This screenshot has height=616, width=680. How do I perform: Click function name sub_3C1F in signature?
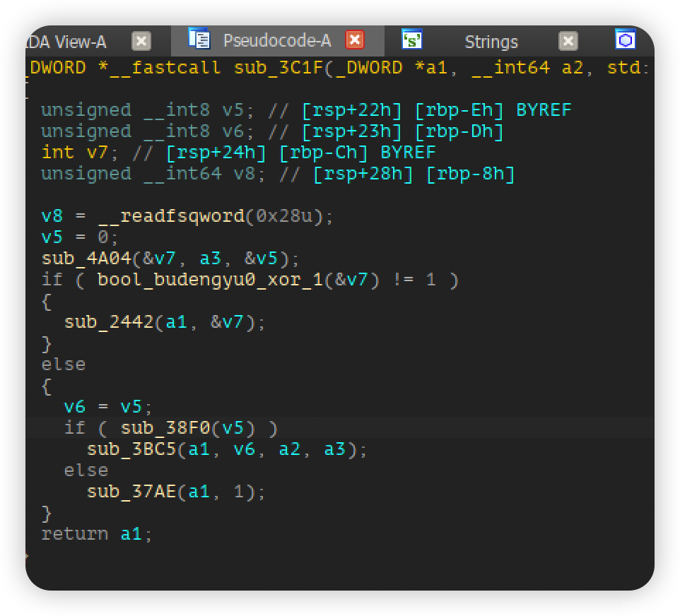279,68
